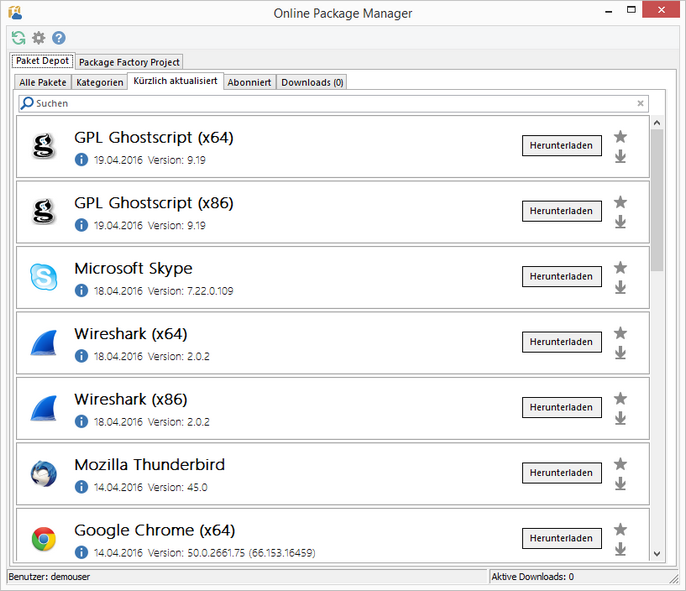Click the download arrow icon for Wireshark (x64)

point(620,353)
